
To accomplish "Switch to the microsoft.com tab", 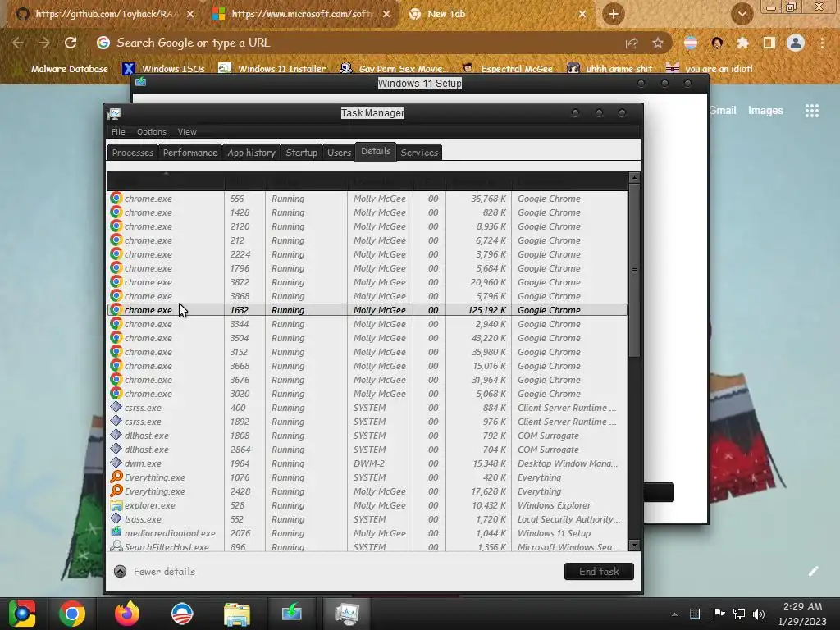I will click(300, 14).
